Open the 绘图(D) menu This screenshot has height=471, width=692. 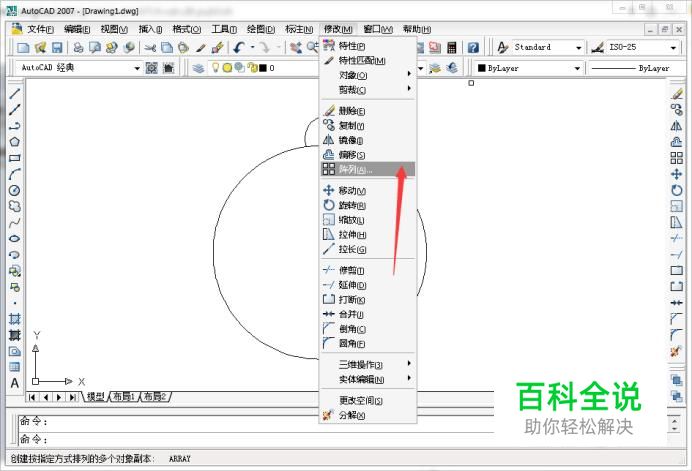260,29
